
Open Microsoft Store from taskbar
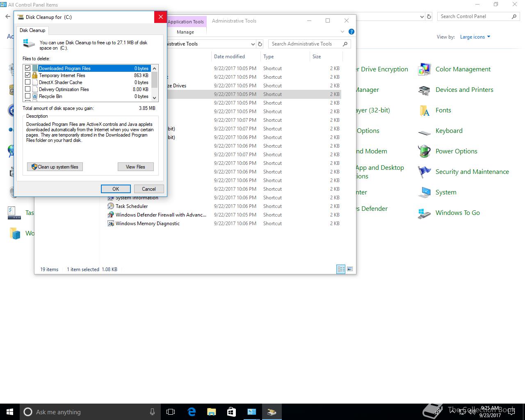pyautogui.click(x=231, y=412)
